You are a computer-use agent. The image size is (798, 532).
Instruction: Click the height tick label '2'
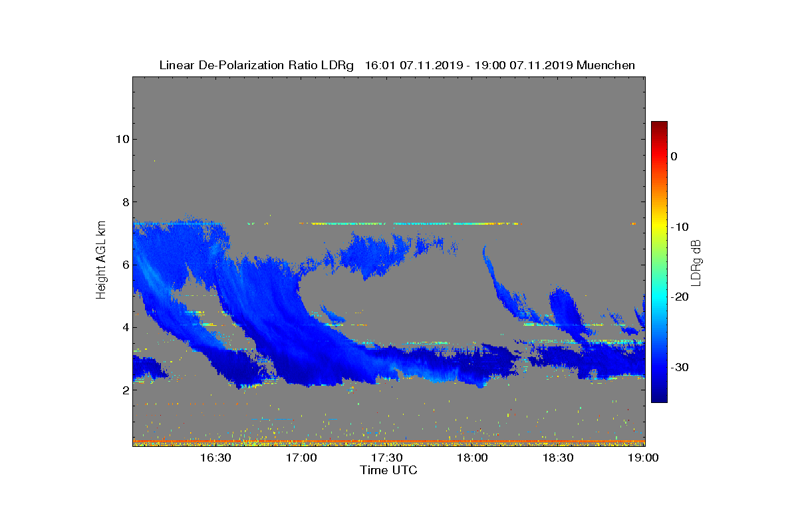coord(125,390)
